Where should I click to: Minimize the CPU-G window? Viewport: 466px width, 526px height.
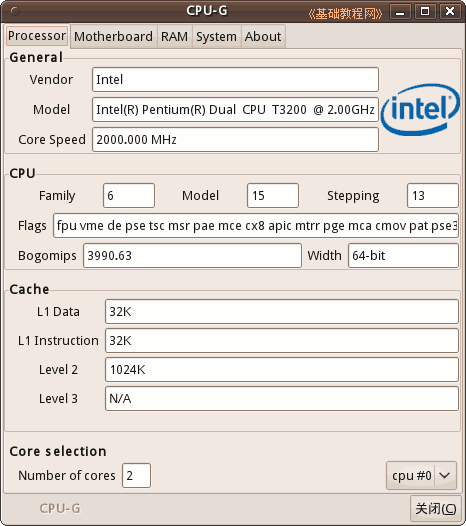click(x=400, y=12)
